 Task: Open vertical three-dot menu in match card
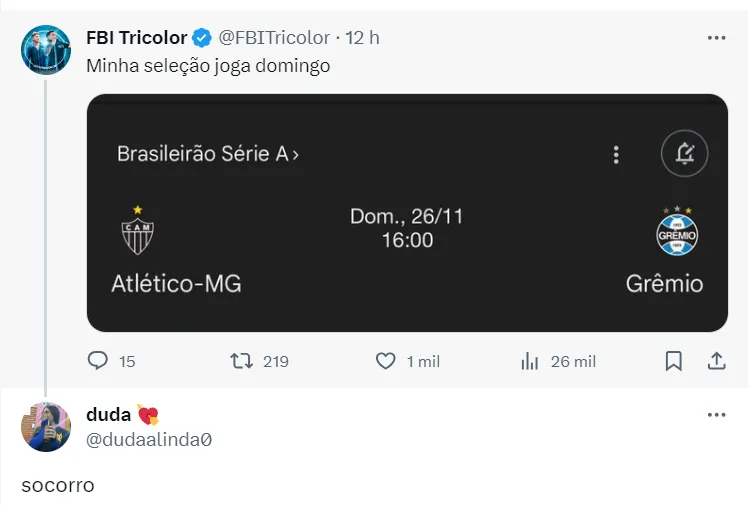(x=616, y=155)
